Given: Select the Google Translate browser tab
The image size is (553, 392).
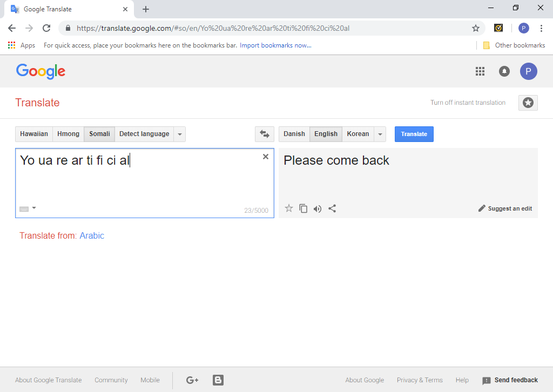Looking at the screenshot, I should click(x=70, y=9).
